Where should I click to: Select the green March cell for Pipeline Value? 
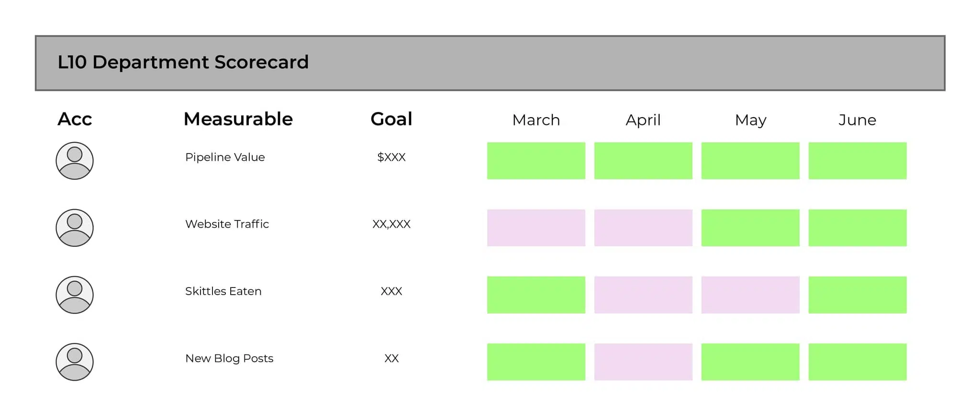pyautogui.click(x=536, y=161)
